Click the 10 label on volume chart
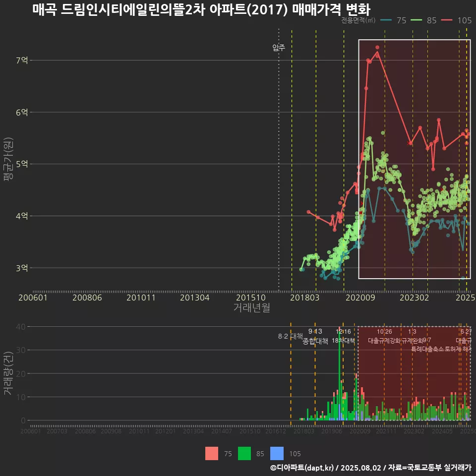Image resolution: width=476 pixels, height=476 pixels. [x=21, y=397]
